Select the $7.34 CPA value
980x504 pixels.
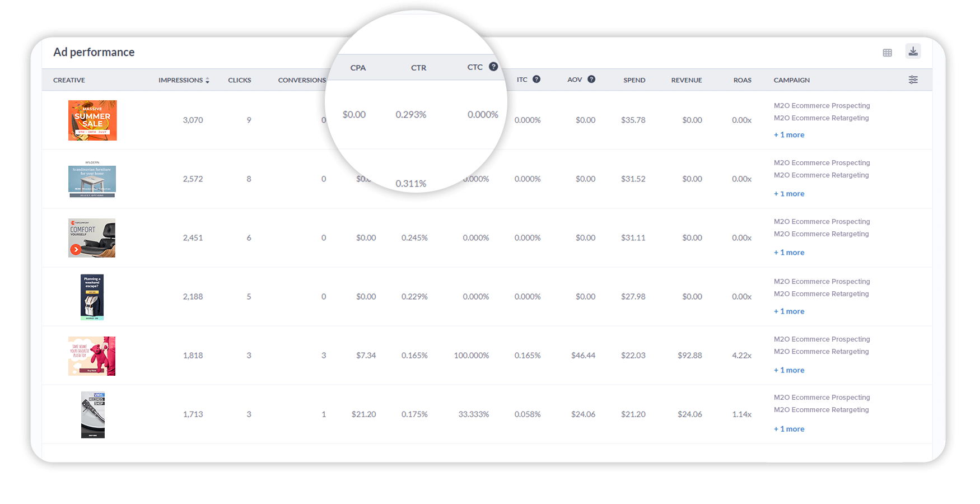pyautogui.click(x=366, y=355)
